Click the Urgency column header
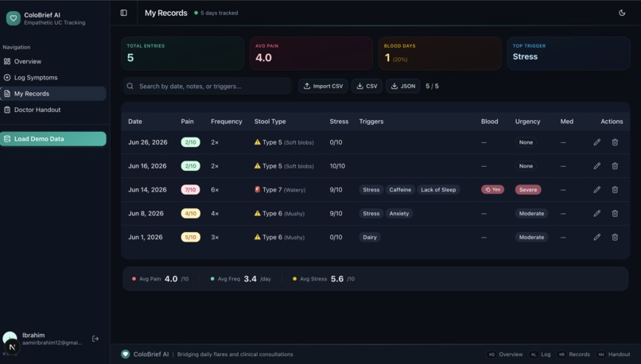This screenshot has height=364, width=641. click(527, 122)
